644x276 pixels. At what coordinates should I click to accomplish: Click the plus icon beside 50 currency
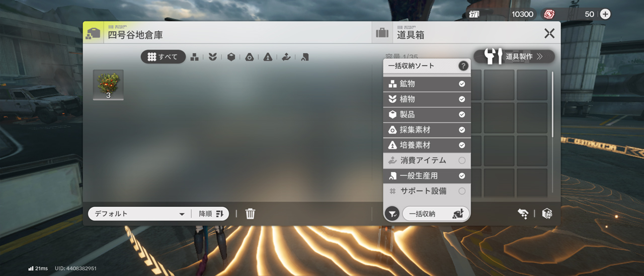click(605, 14)
